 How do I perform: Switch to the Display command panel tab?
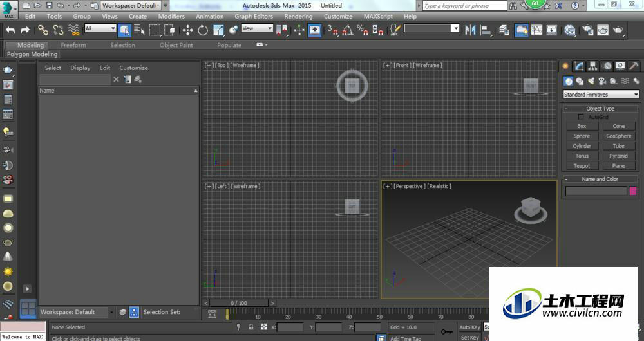[x=620, y=66]
